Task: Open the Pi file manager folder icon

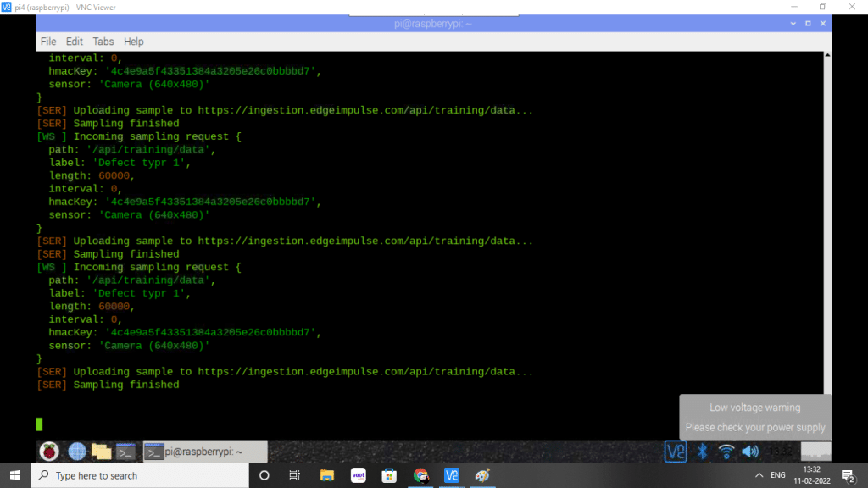Action: [x=101, y=452]
